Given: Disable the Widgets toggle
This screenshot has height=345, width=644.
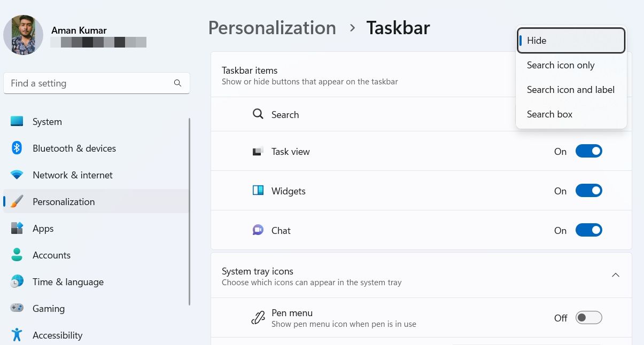Looking at the screenshot, I should 588,190.
